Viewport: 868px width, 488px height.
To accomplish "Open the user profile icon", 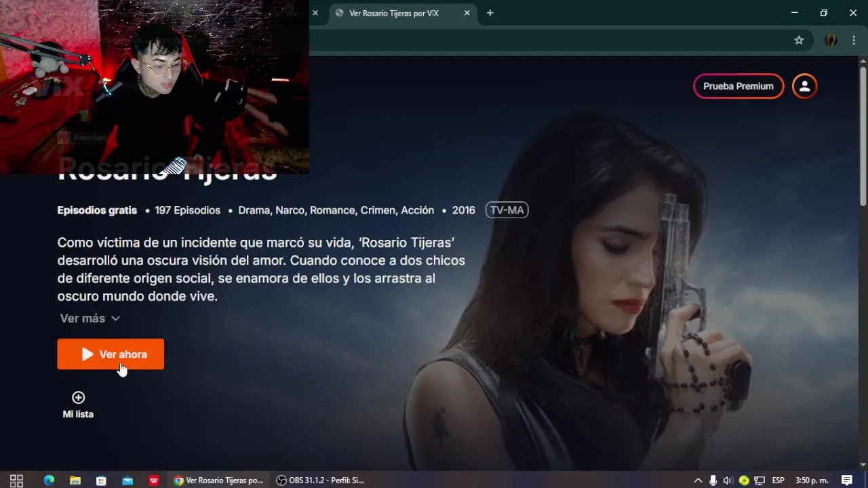I will tap(805, 86).
